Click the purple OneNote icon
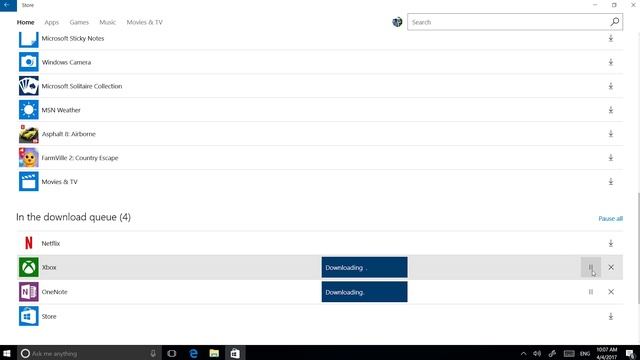640x360 pixels. pyautogui.click(x=29, y=292)
